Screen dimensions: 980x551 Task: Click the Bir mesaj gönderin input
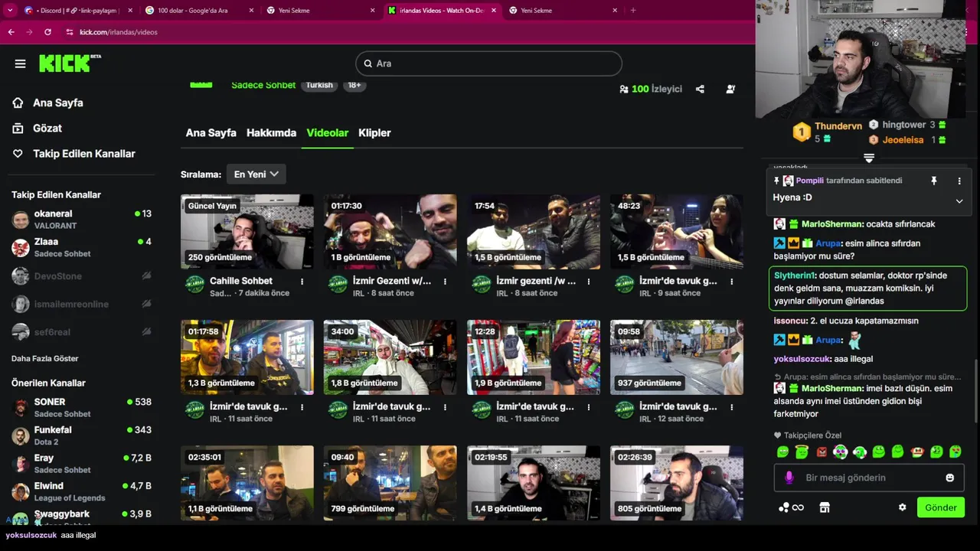(x=869, y=478)
